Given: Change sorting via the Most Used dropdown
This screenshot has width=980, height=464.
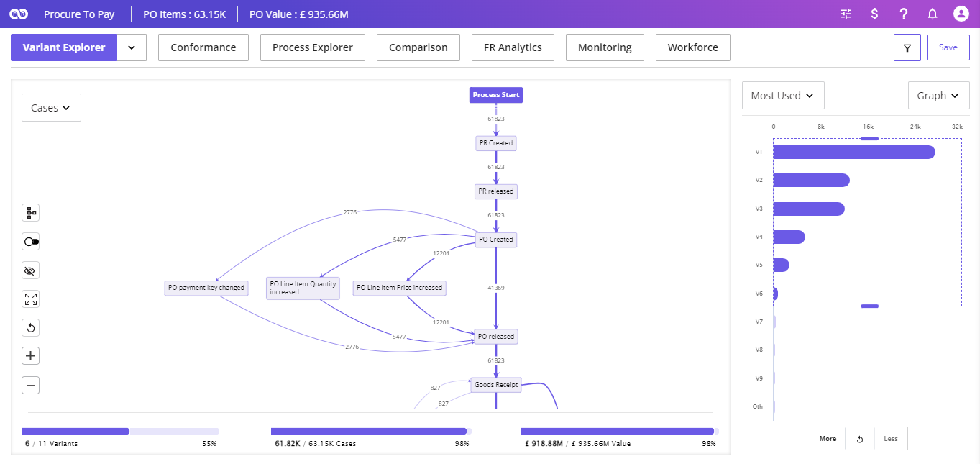Looking at the screenshot, I should coord(782,95).
